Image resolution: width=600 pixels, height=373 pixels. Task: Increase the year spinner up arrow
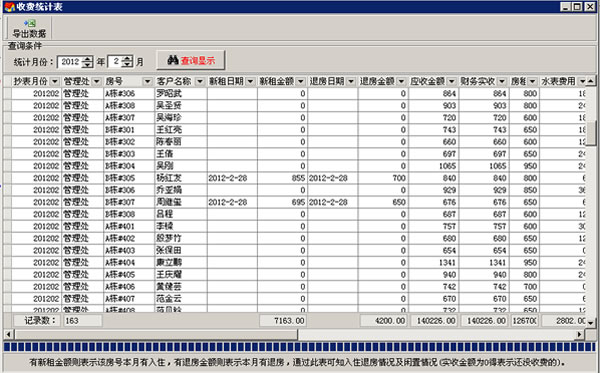[x=88, y=59]
